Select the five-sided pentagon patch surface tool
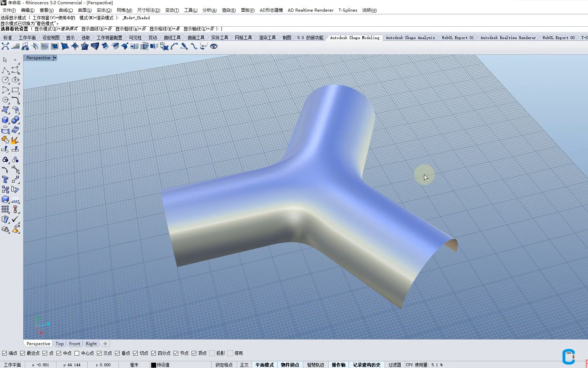 (85, 46)
